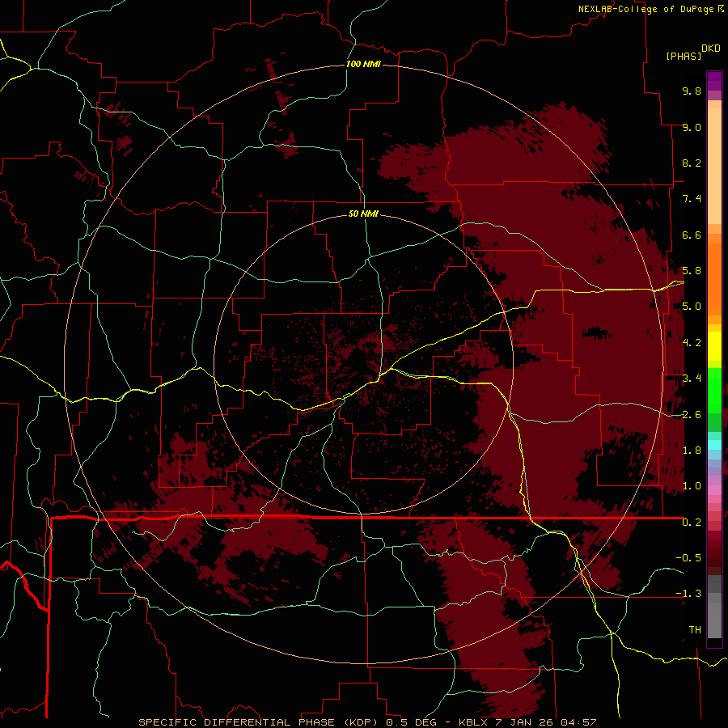This screenshot has height=728, width=728.
Task: Click the 8.2 legend value
Action: 692,163
